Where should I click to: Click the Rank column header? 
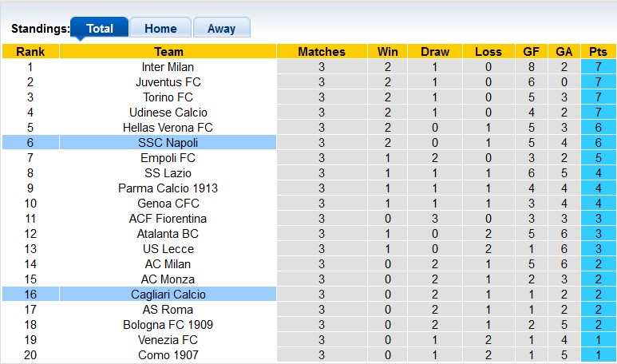tap(30, 52)
